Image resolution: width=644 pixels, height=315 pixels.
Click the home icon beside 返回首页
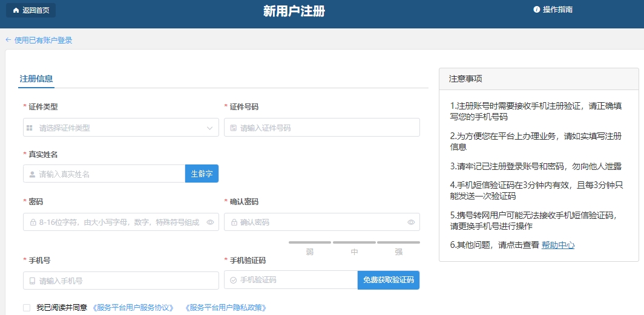pyautogui.click(x=16, y=10)
